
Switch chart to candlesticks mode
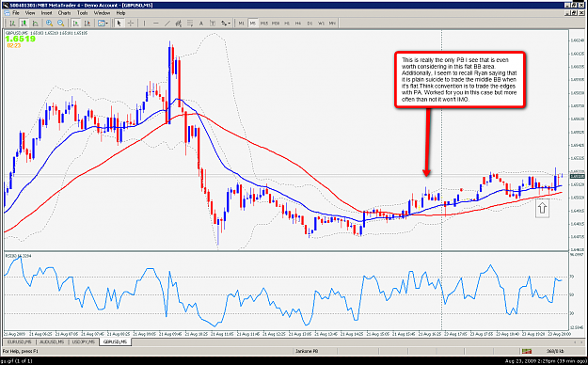click(x=24, y=24)
